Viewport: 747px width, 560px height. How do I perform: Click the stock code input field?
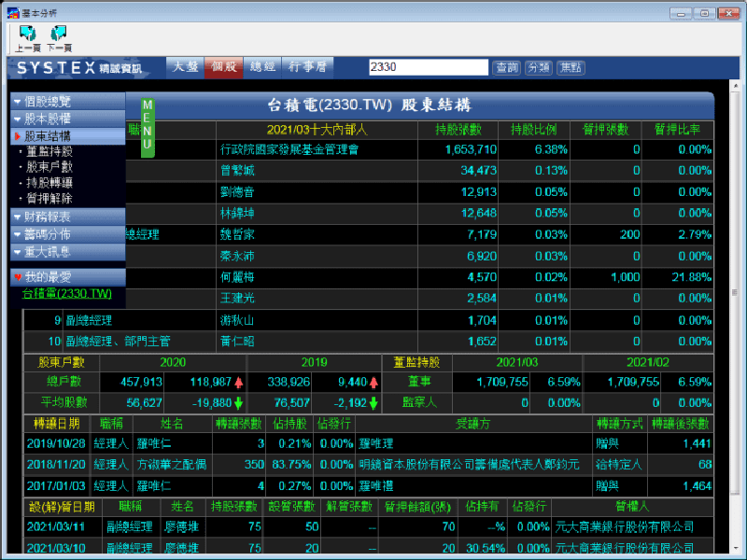428,67
